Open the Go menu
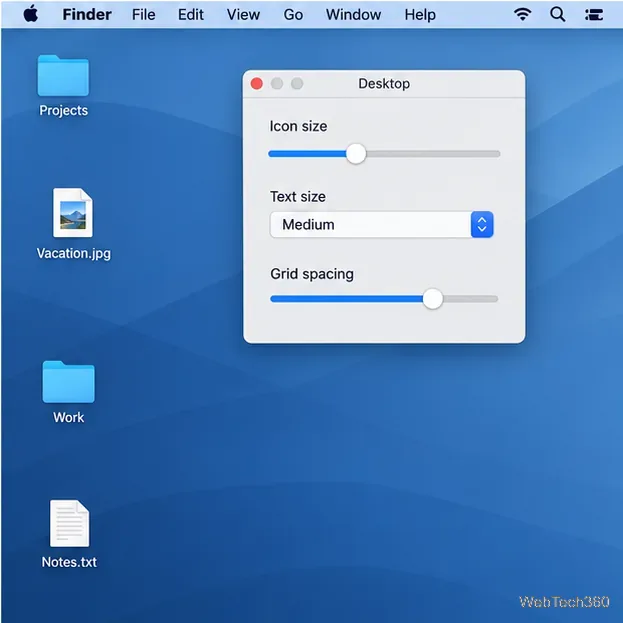Viewport: 623px width, 623px height. pos(293,15)
